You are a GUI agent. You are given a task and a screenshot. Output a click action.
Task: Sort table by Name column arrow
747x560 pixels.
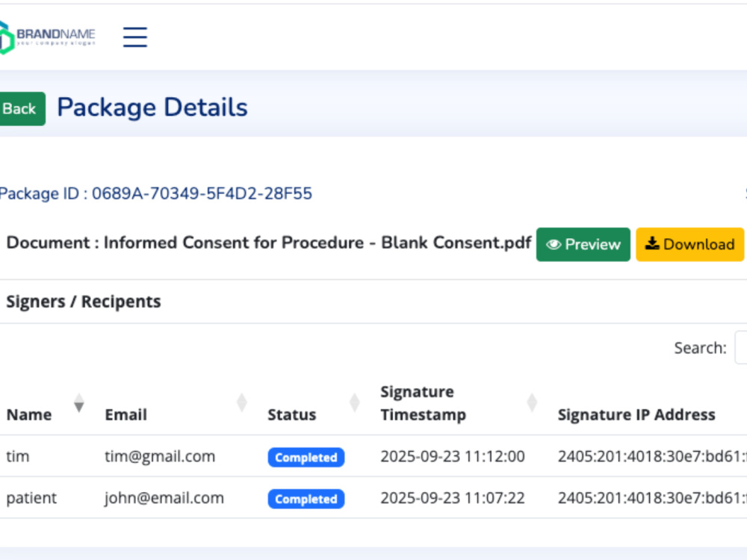(79, 403)
